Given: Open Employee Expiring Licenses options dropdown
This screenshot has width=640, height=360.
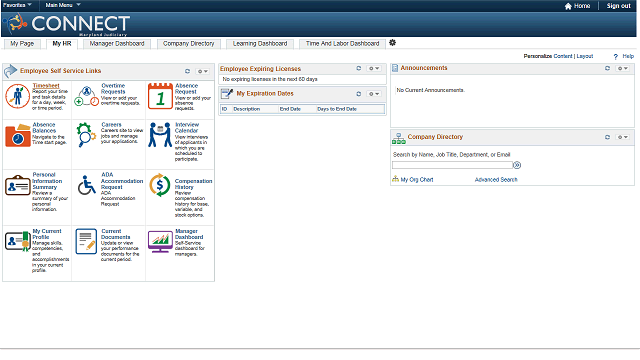Looking at the screenshot, I should (x=374, y=68).
